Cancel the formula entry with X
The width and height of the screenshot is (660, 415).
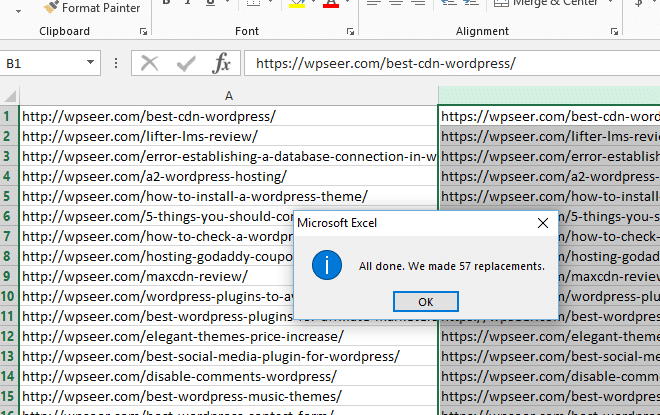point(149,64)
